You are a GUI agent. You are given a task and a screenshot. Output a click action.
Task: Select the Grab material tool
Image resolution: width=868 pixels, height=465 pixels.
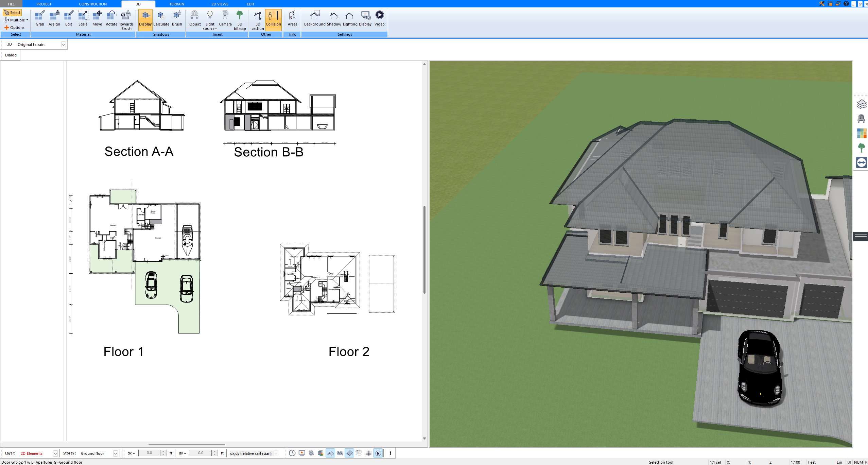coord(40,18)
